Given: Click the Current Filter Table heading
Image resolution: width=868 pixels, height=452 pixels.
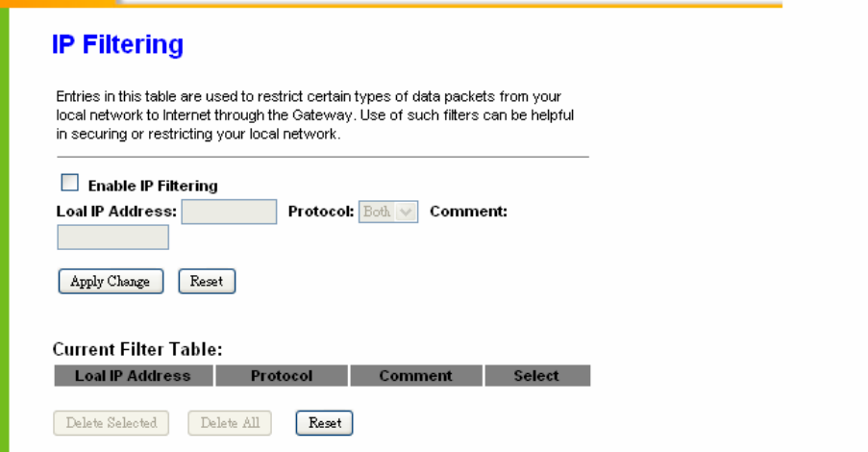Looking at the screenshot, I should click(x=137, y=349).
